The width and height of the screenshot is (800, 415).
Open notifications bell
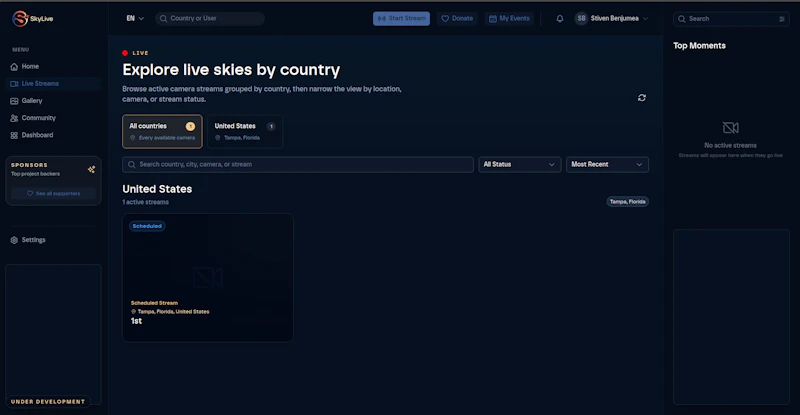tap(560, 18)
